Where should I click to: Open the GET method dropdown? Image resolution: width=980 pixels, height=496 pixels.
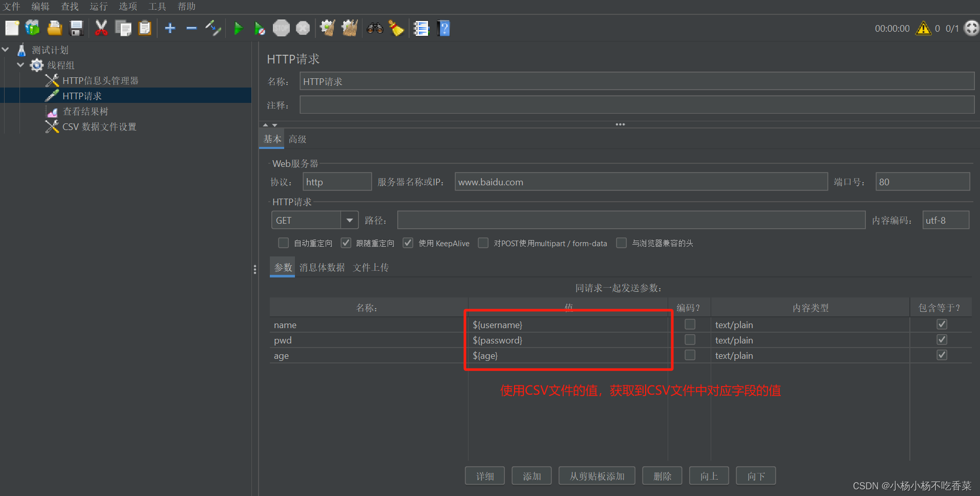click(349, 220)
